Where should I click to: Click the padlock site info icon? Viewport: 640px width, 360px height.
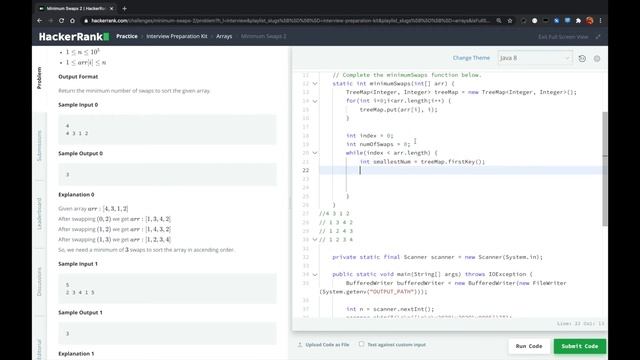(86, 20)
